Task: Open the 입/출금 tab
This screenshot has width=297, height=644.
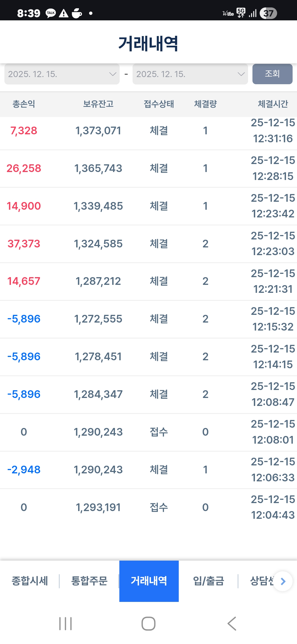Action: click(208, 581)
